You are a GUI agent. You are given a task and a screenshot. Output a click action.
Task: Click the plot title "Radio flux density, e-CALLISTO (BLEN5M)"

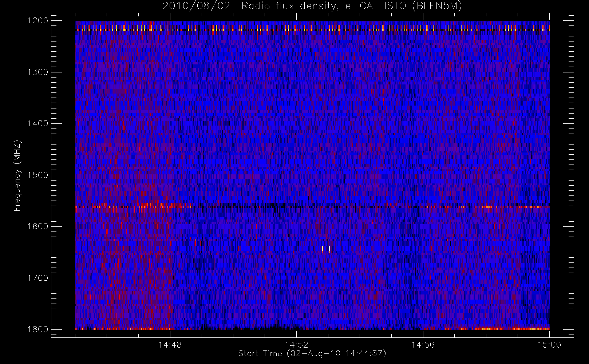tap(352, 6)
